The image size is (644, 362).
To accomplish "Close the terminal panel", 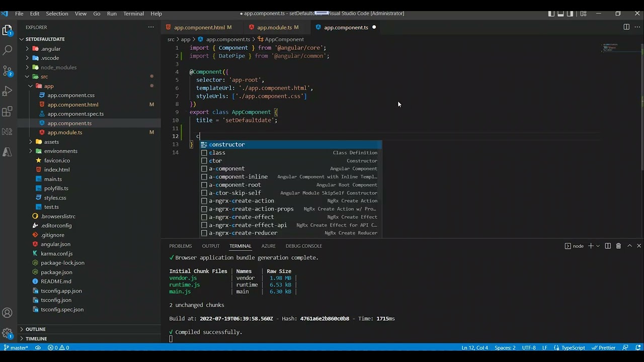I will (639, 246).
